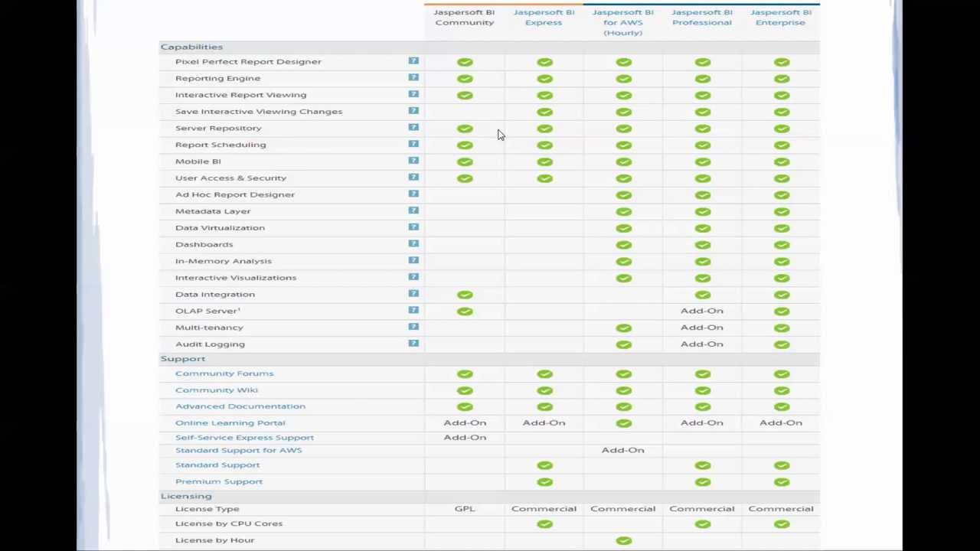This screenshot has width=980, height=551.
Task: Click the License by CPU Cores row label
Action: (229, 523)
